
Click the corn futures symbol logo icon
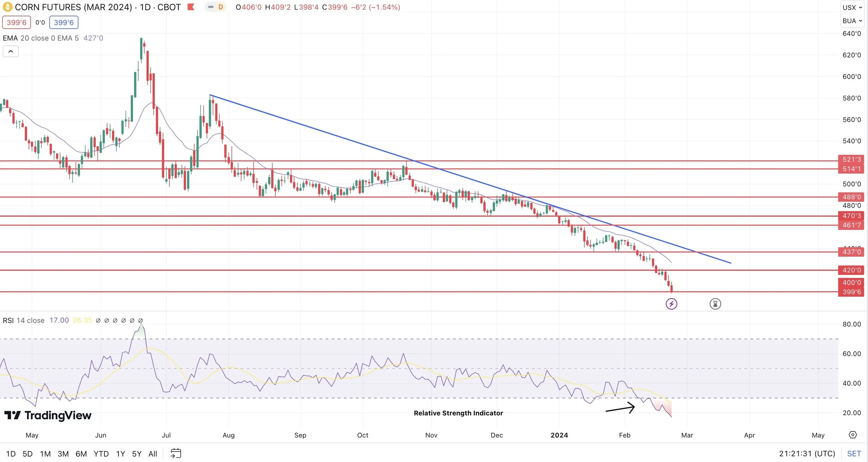(x=7, y=7)
